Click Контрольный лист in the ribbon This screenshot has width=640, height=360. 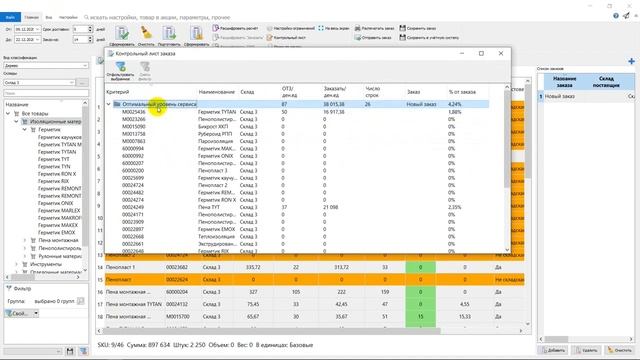point(286,38)
